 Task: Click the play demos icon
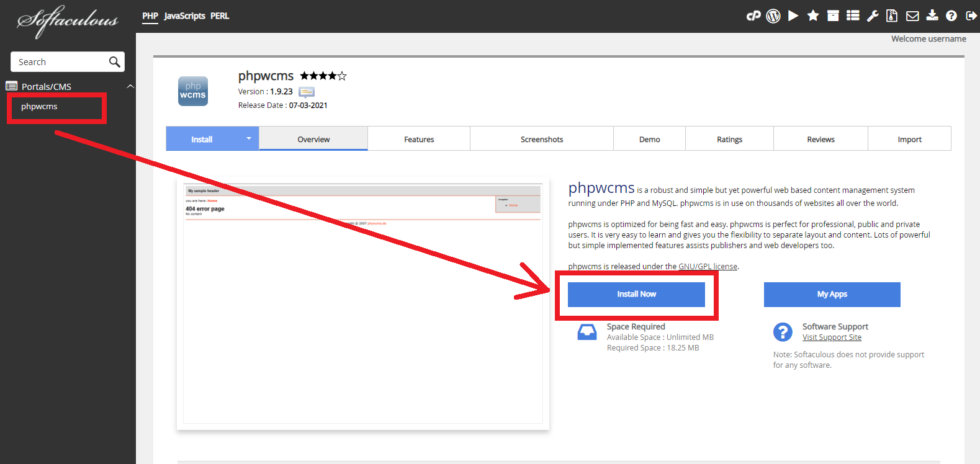pyautogui.click(x=793, y=16)
